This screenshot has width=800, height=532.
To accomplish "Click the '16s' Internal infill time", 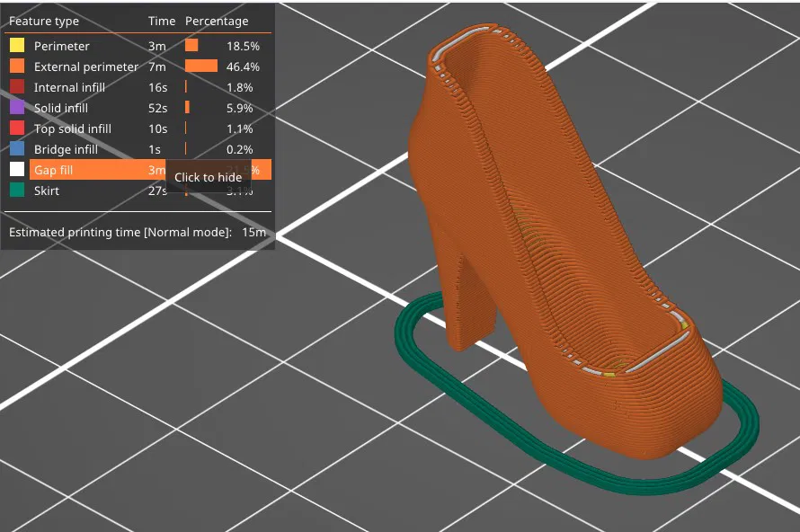I will point(158,88).
